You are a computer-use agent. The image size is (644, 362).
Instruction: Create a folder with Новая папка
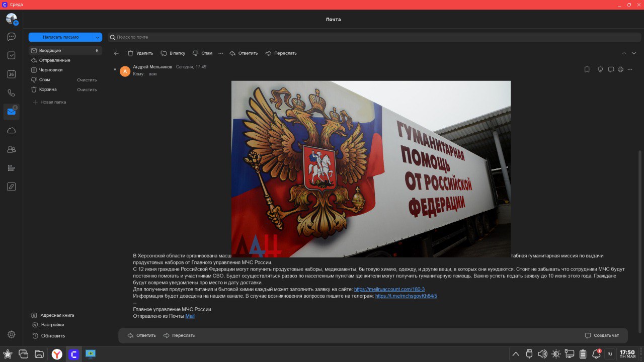[49, 102]
